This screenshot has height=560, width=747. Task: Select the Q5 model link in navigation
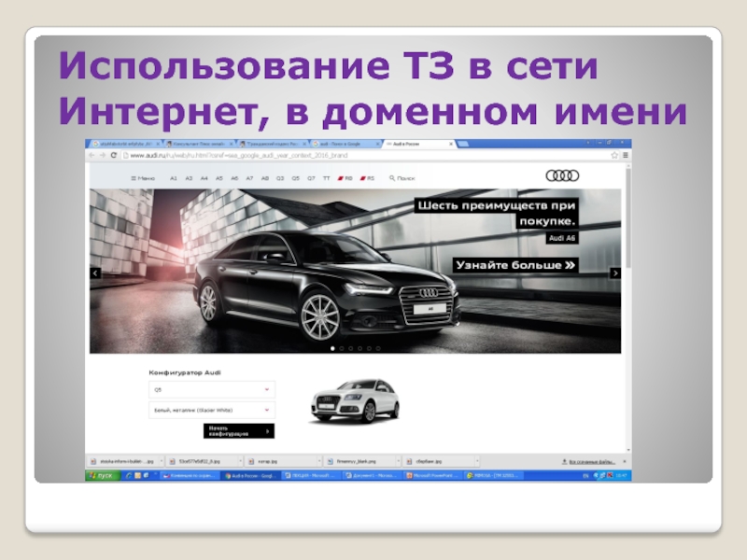(296, 178)
